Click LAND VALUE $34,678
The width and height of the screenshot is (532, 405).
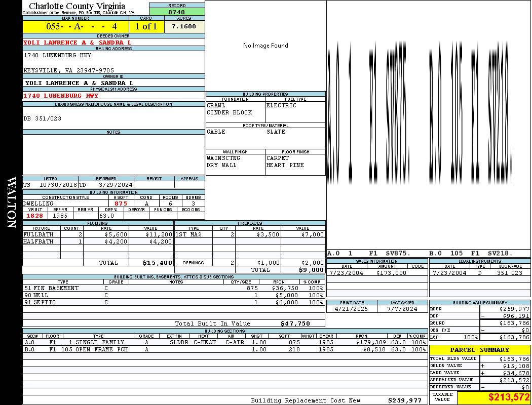point(516,373)
